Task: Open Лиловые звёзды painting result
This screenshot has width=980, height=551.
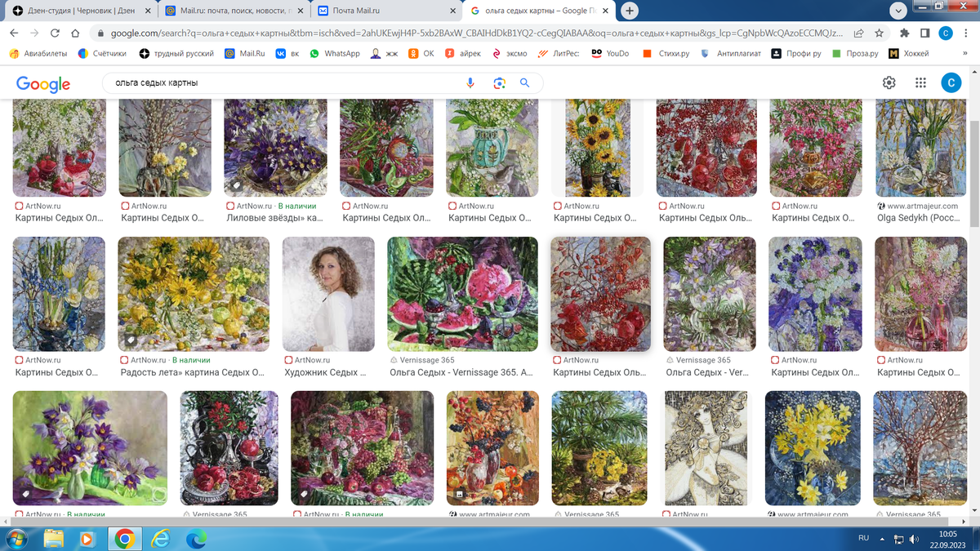Action: point(275,149)
